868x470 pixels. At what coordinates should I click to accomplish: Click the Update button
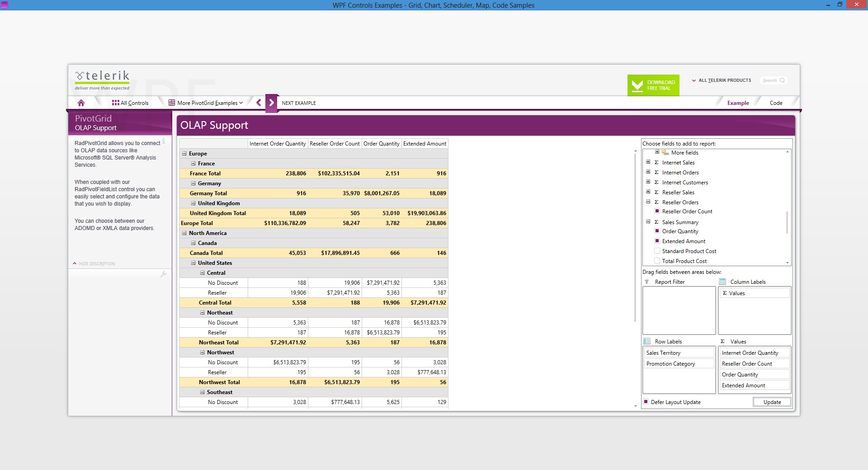click(x=772, y=402)
